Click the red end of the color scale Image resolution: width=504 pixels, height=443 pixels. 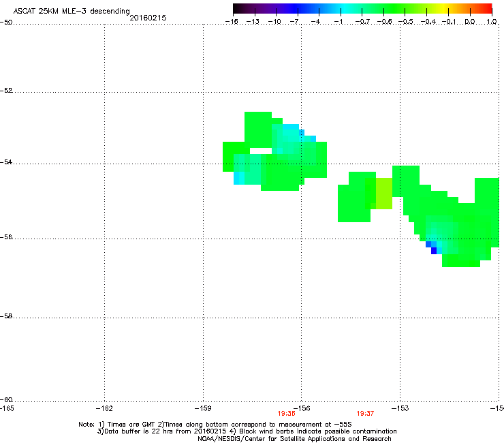pyautogui.click(x=487, y=9)
